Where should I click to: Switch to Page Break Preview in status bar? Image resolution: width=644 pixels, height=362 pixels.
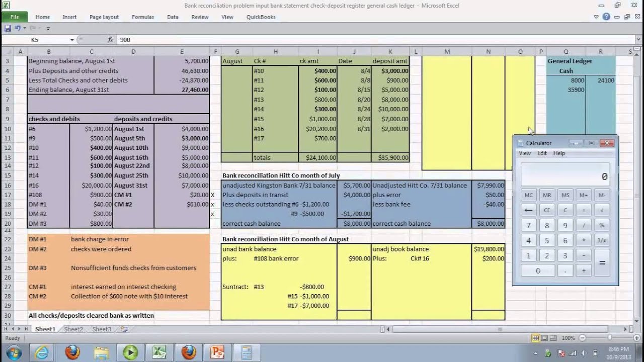[553, 338]
